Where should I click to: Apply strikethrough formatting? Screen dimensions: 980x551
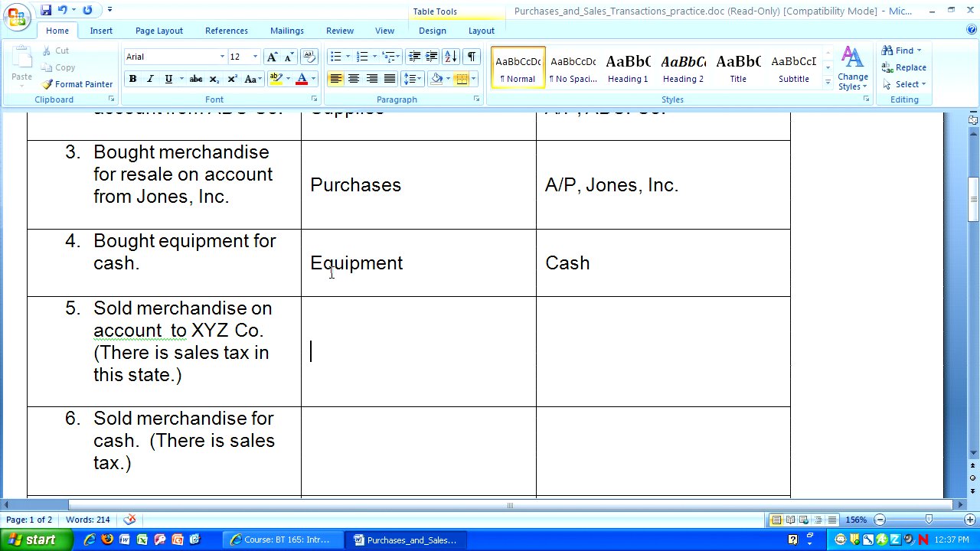point(196,79)
